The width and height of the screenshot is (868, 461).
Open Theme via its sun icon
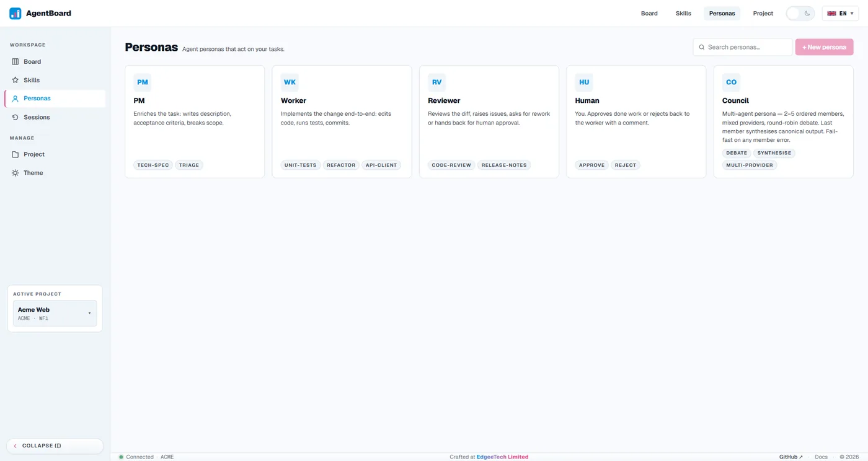click(15, 173)
